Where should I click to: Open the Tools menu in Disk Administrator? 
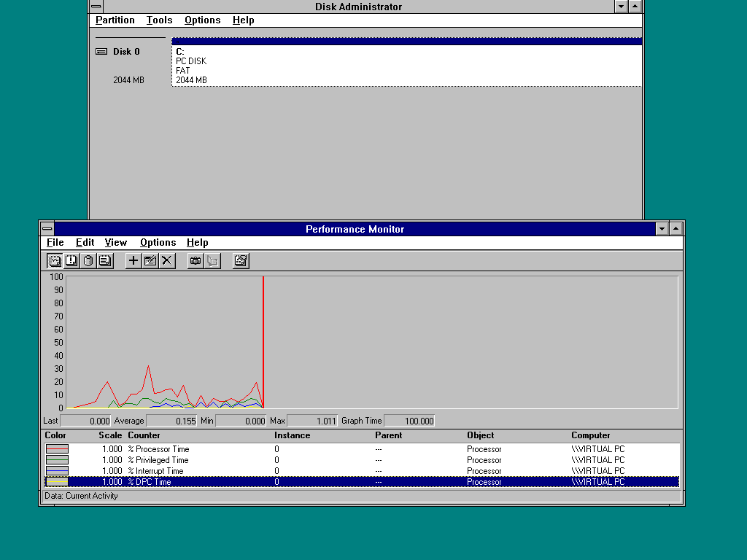(159, 20)
